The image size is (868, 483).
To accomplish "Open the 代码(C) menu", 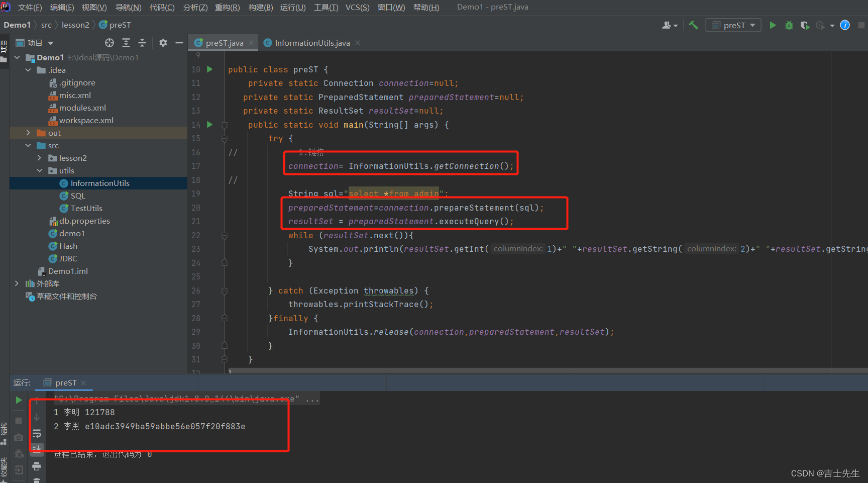I will tap(162, 7).
